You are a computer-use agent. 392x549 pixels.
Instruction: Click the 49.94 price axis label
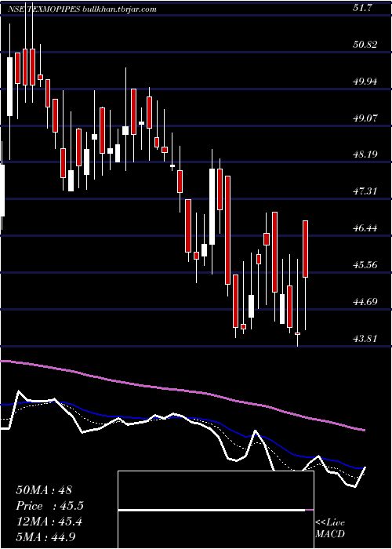coord(365,82)
